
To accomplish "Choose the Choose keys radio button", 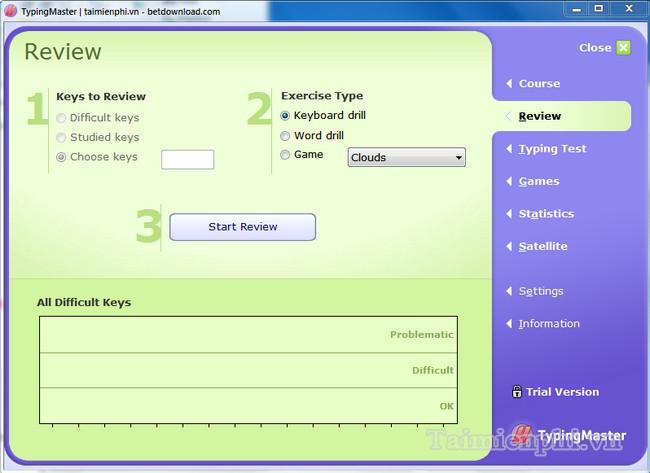I will point(61,157).
